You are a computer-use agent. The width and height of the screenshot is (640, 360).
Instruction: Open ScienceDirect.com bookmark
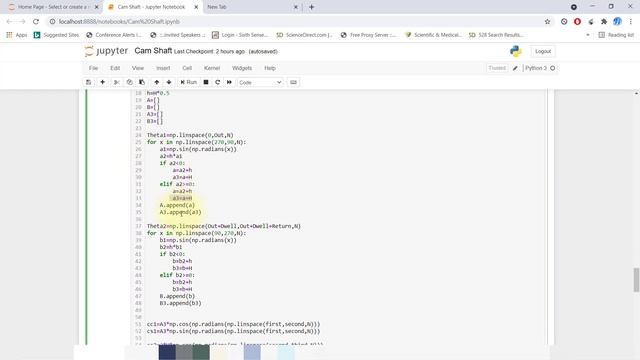[x=304, y=35]
